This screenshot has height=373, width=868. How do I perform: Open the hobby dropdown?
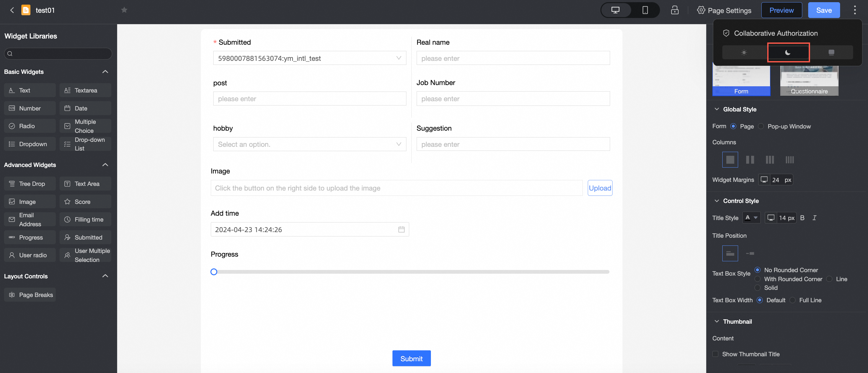tap(309, 144)
